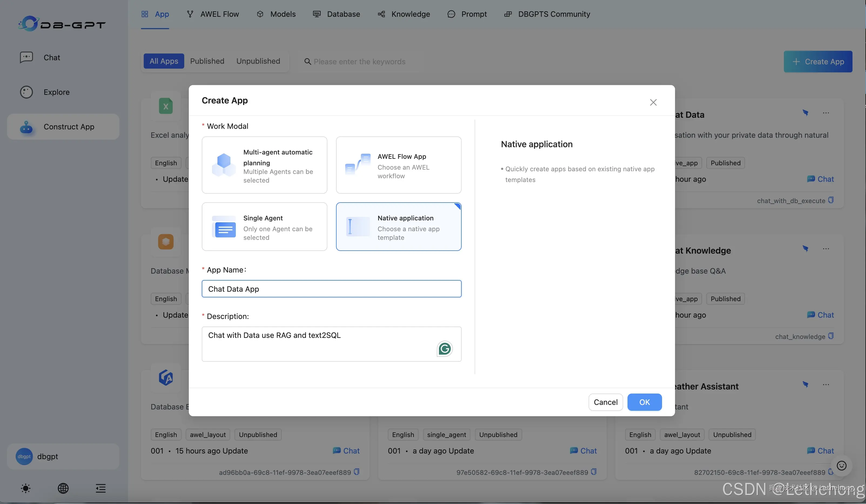Click the DB-GPT logo
Viewport: 866px width, 504px height.
[x=62, y=24]
